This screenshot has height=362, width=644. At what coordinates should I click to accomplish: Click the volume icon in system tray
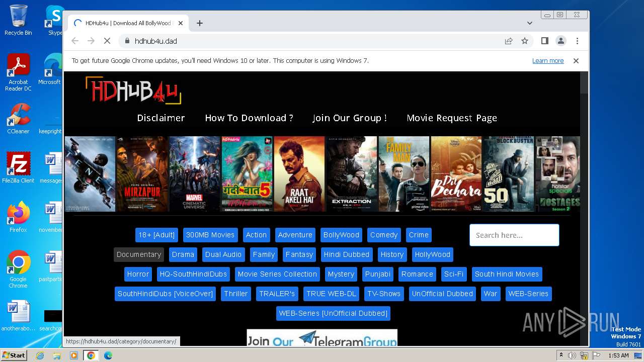pos(572,355)
